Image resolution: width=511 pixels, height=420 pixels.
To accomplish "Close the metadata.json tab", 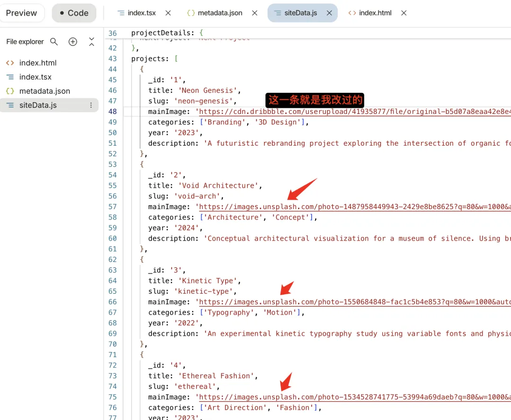I will [x=255, y=13].
